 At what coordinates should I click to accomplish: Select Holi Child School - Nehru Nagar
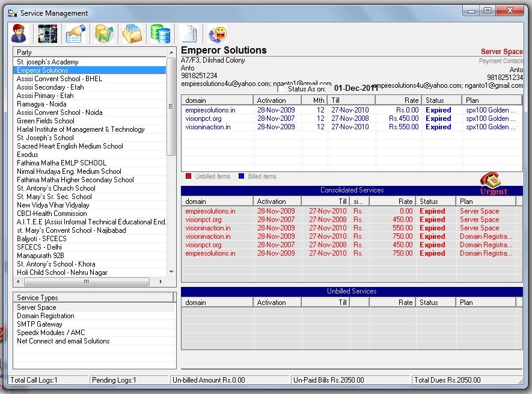click(90, 272)
